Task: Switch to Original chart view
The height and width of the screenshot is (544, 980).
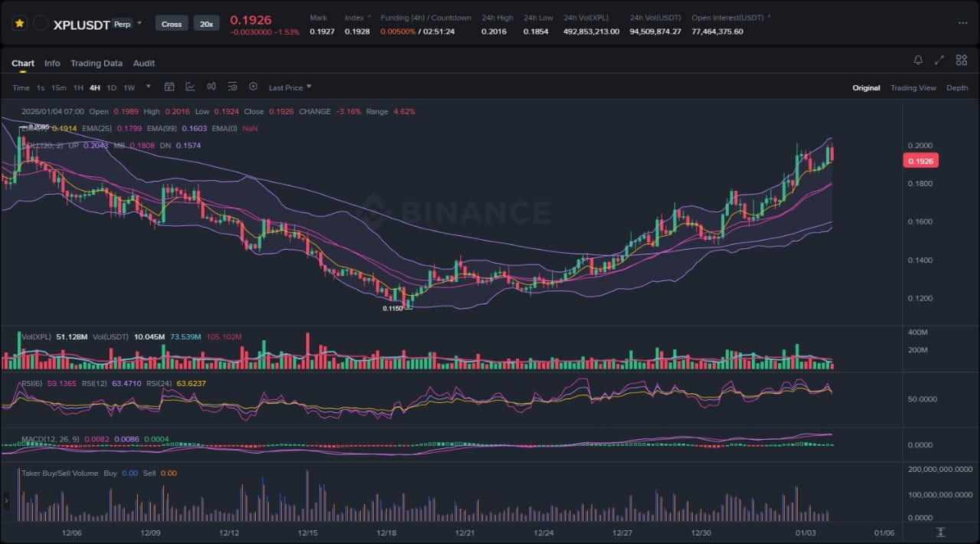Action: pos(866,87)
